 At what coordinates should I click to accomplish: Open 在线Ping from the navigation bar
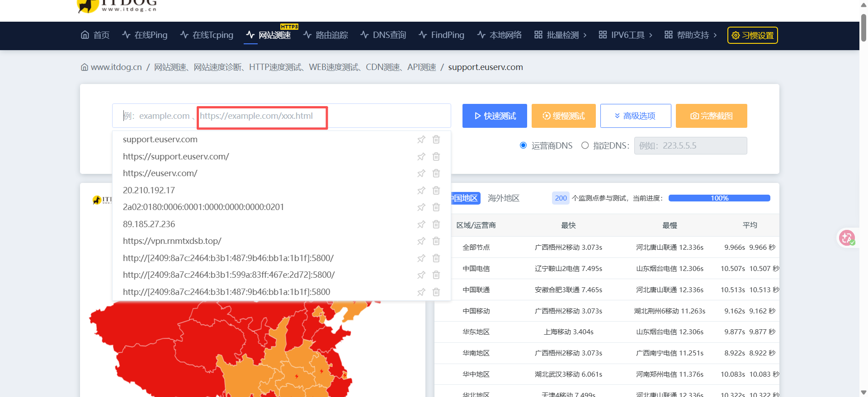coord(145,35)
